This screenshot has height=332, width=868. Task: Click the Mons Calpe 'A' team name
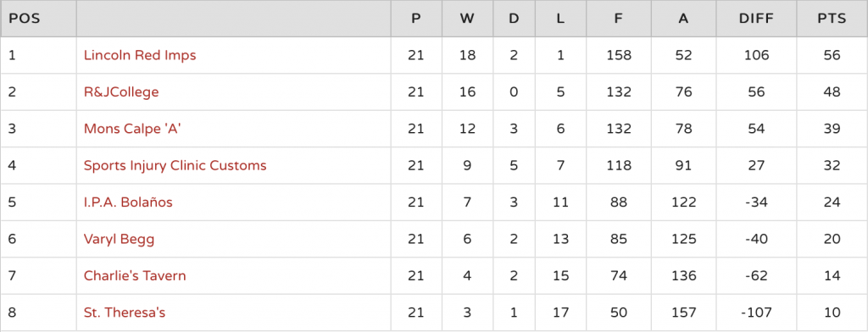point(132,129)
